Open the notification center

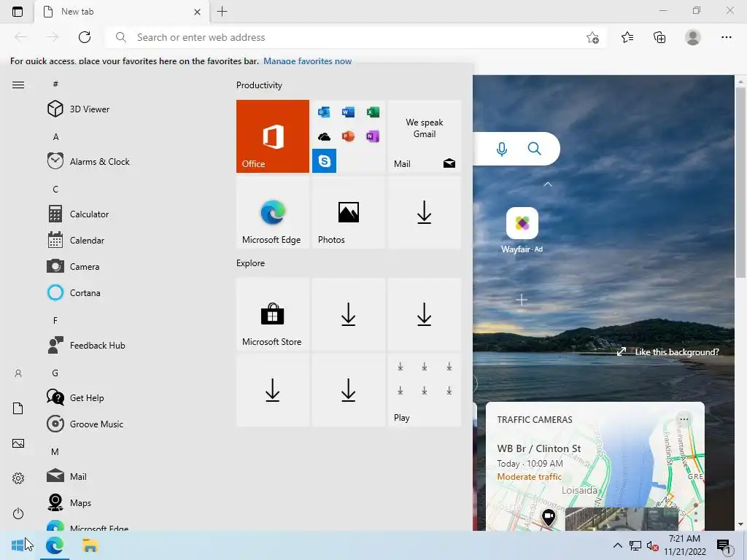click(x=724, y=546)
